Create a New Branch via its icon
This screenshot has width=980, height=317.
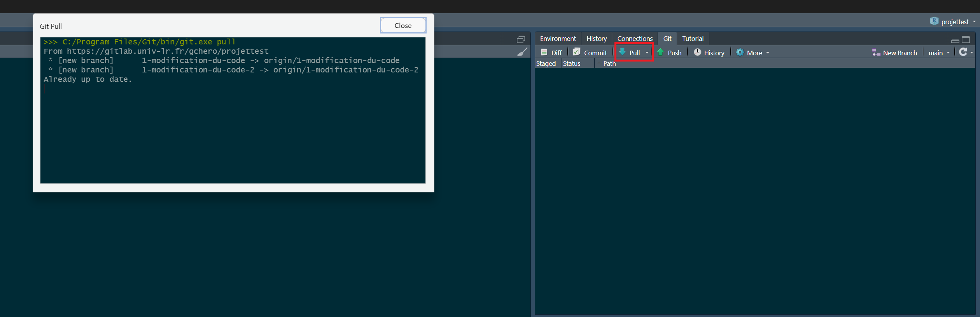(x=876, y=53)
